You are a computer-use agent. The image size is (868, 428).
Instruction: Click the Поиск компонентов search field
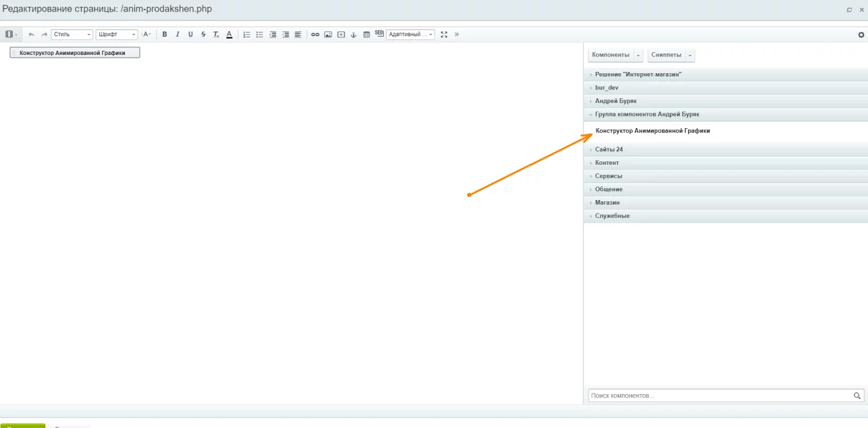tap(719, 395)
